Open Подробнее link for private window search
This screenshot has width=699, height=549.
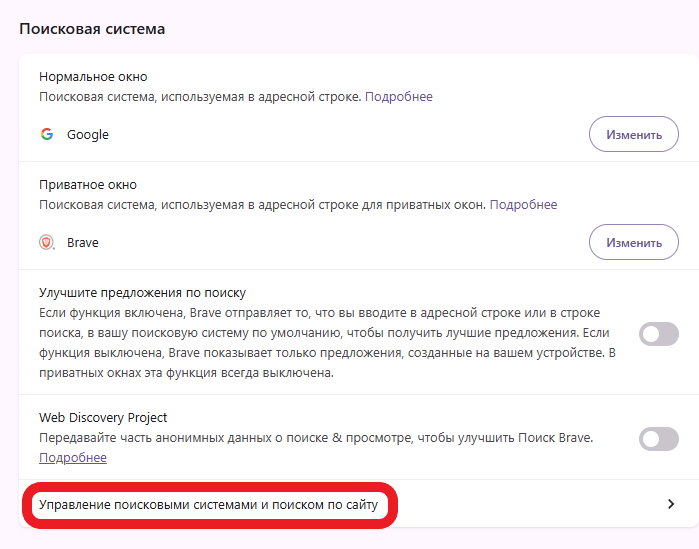pos(523,205)
